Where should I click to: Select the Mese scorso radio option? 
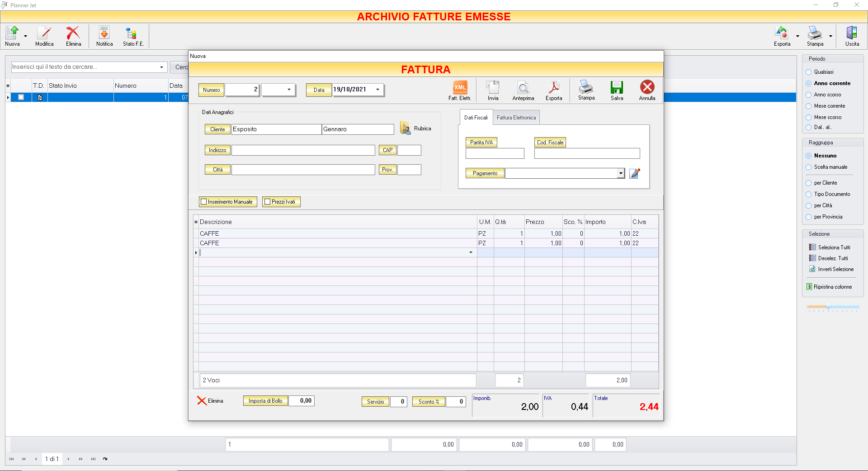(809, 117)
